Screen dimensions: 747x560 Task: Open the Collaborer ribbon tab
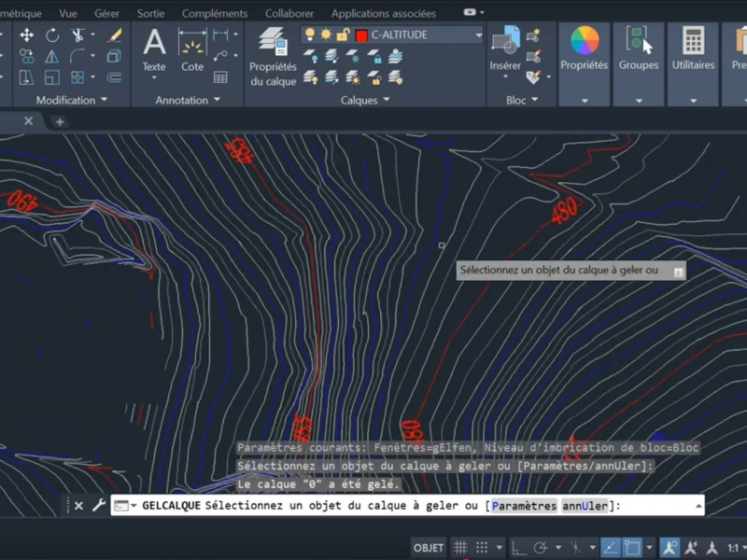[x=289, y=13]
